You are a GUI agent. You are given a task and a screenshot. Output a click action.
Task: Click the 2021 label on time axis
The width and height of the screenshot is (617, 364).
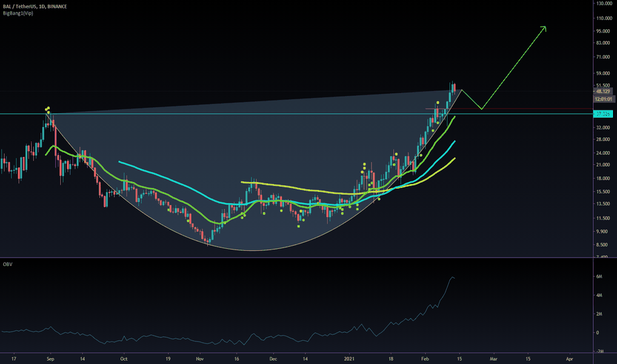point(349,359)
